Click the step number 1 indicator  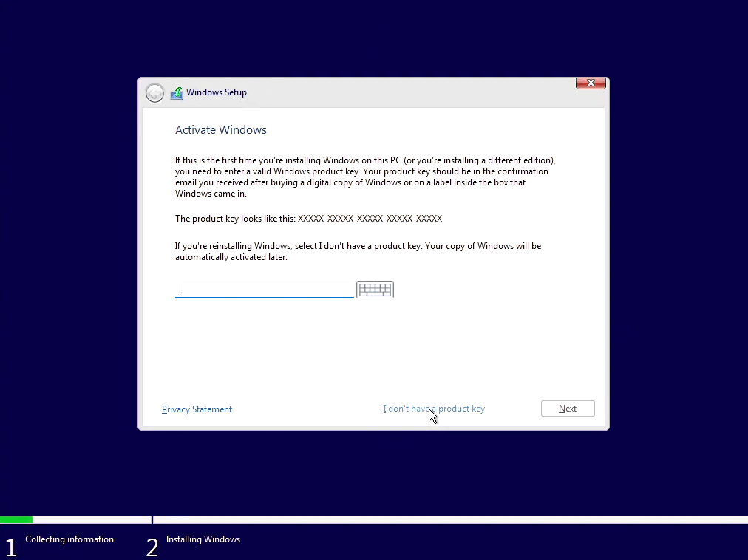point(10,547)
